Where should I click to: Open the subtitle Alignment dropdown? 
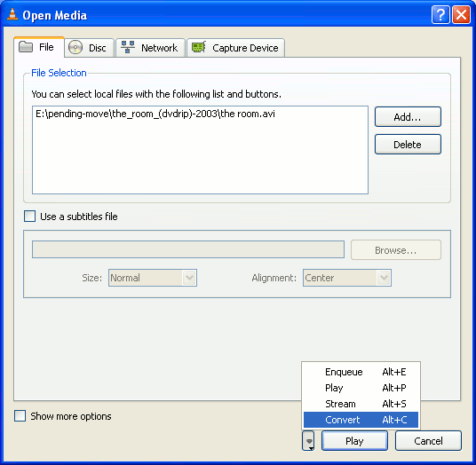347,278
